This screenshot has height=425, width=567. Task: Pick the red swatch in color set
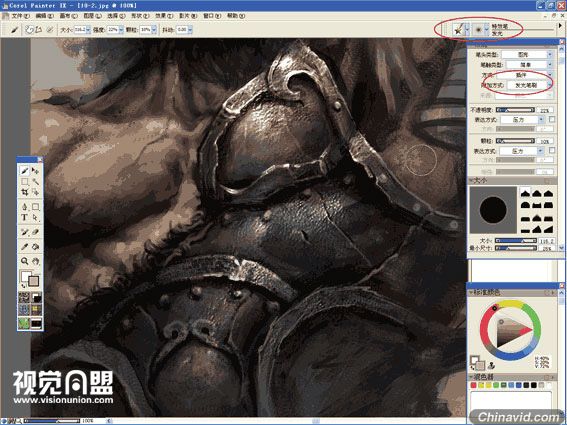click(474, 385)
